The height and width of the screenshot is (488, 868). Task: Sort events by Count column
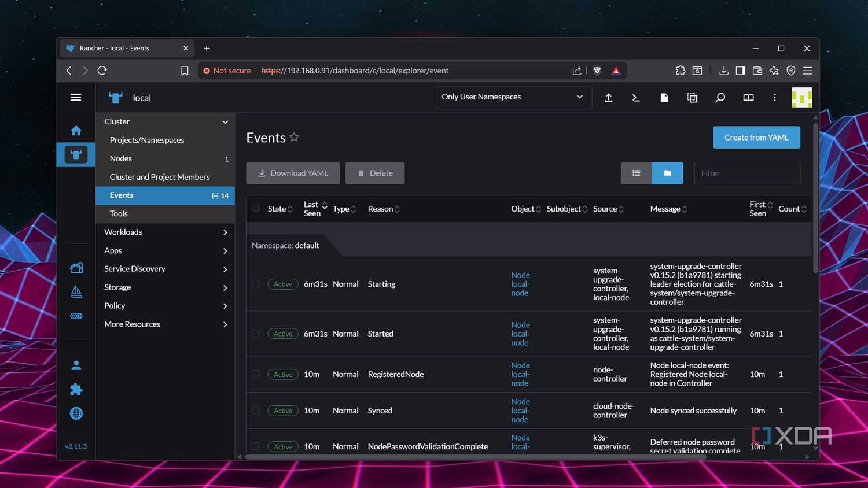coord(792,209)
